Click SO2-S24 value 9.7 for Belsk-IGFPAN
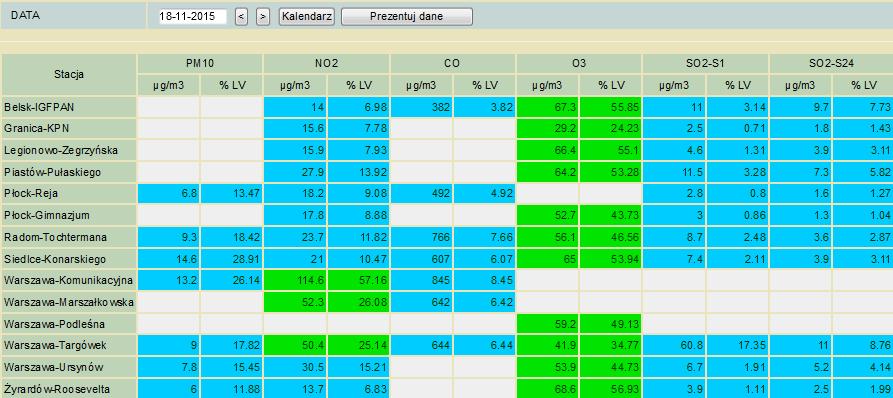 801,106
